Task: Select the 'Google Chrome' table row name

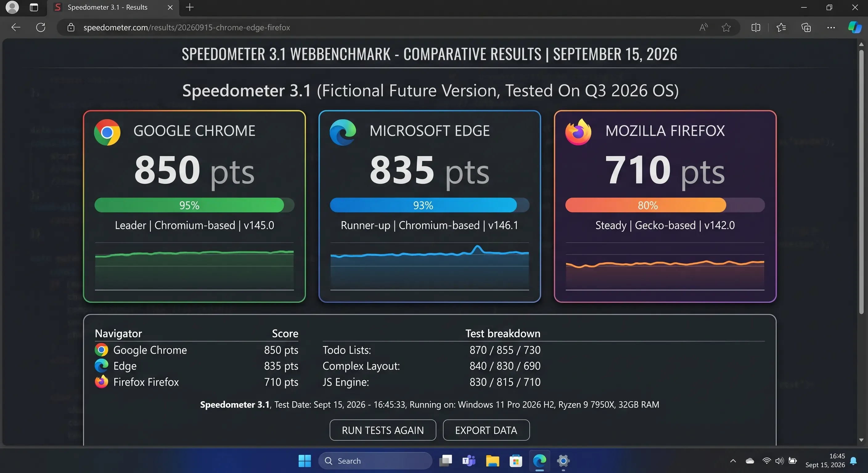Action: tap(150, 350)
